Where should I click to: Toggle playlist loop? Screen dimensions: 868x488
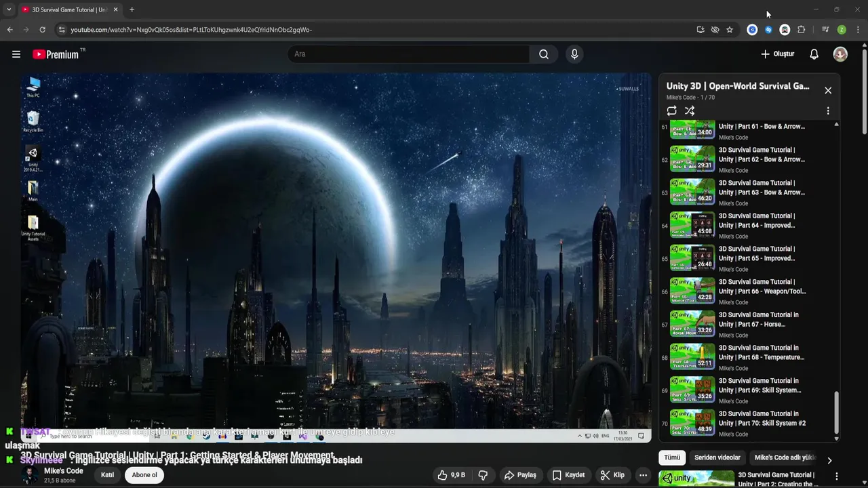click(671, 110)
